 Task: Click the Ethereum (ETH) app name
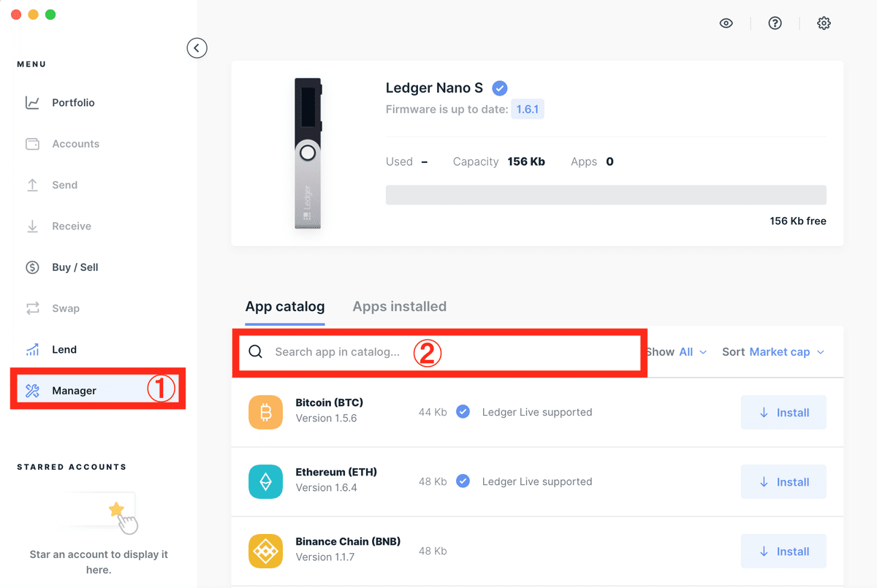coord(336,472)
